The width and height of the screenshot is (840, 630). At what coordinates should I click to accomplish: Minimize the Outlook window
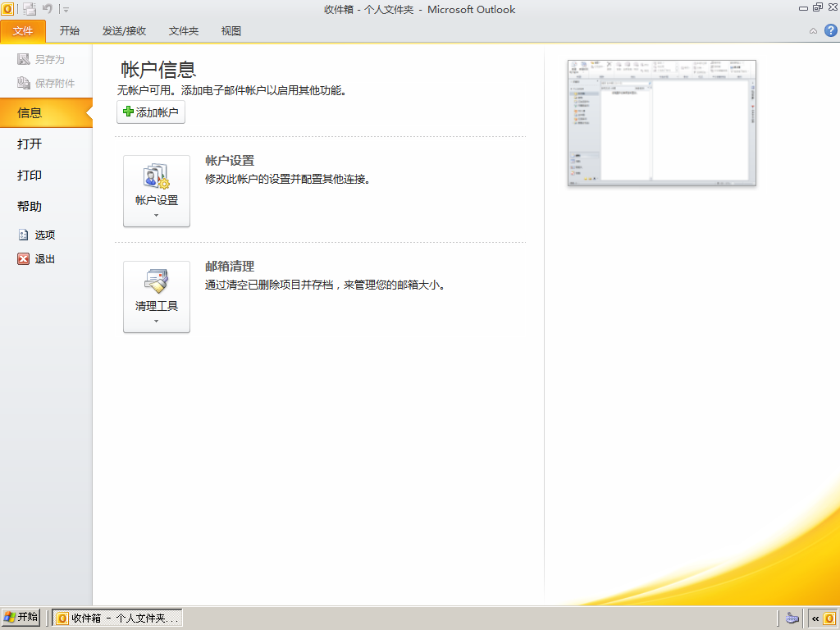point(803,8)
